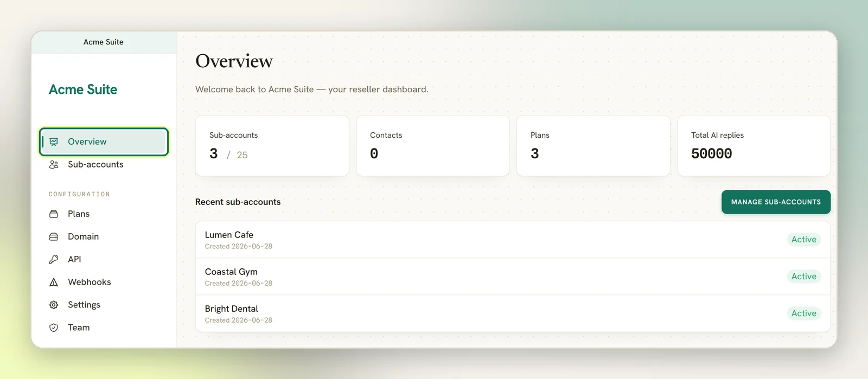Image resolution: width=868 pixels, height=379 pixels.
Task: Click the Team shield icon
Action: point(54,327)
